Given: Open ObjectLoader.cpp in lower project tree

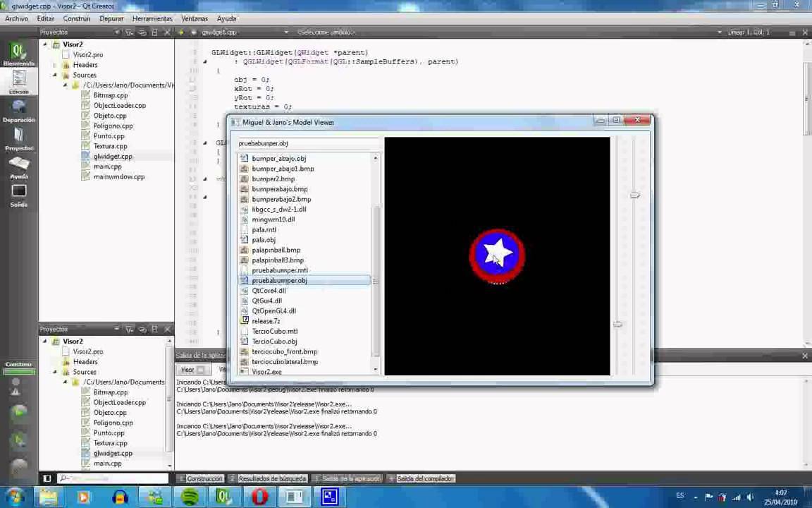Looking at the screenshot, I should pos(119,402).
